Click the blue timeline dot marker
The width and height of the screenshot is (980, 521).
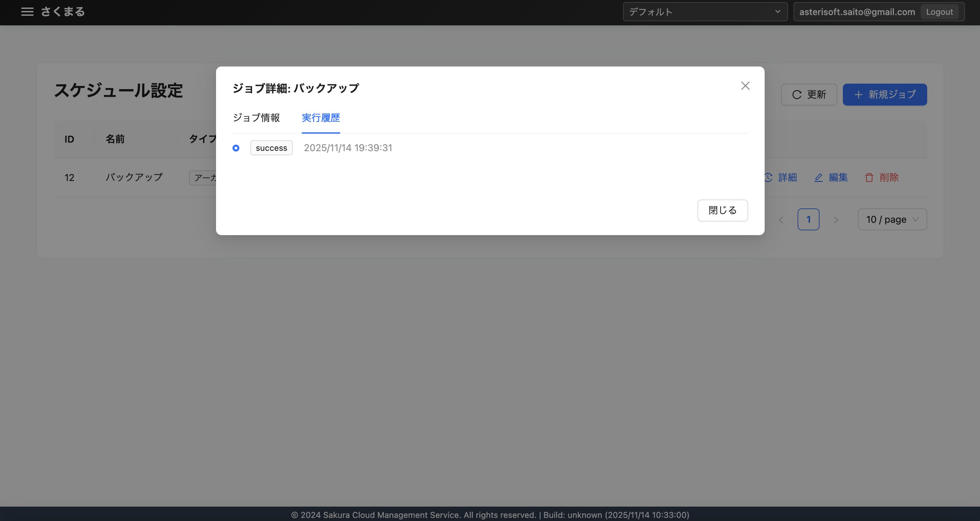coord(236,148)
